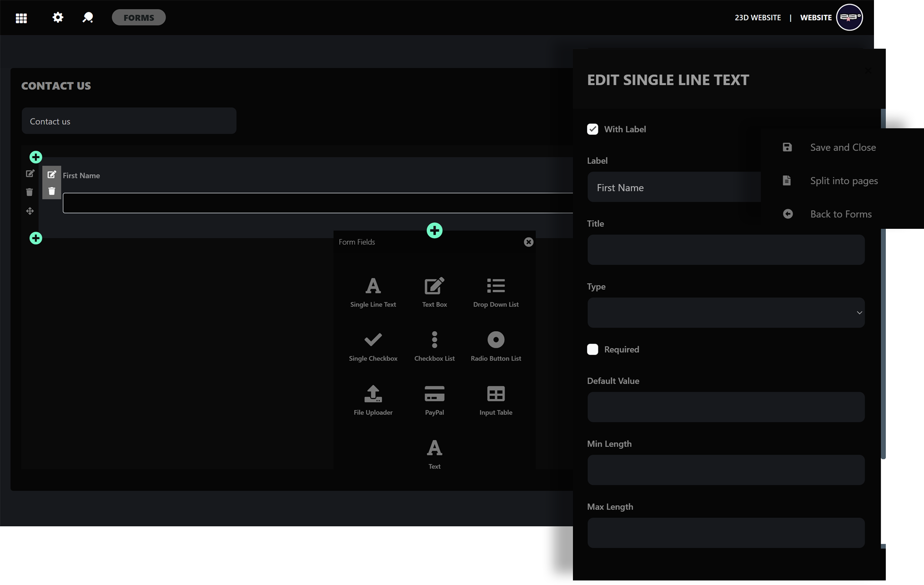The width and height of the screenshot is (924, 585).
Task: Add PayPal form field
Action: (434, 400)
